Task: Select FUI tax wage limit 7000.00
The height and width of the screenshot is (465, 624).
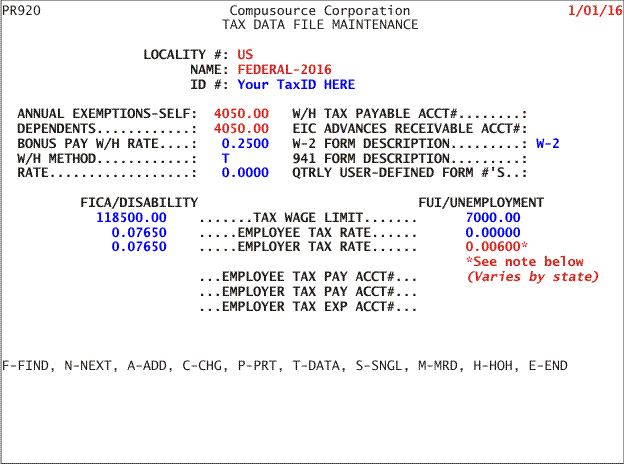Action: (x=493, y=218)
